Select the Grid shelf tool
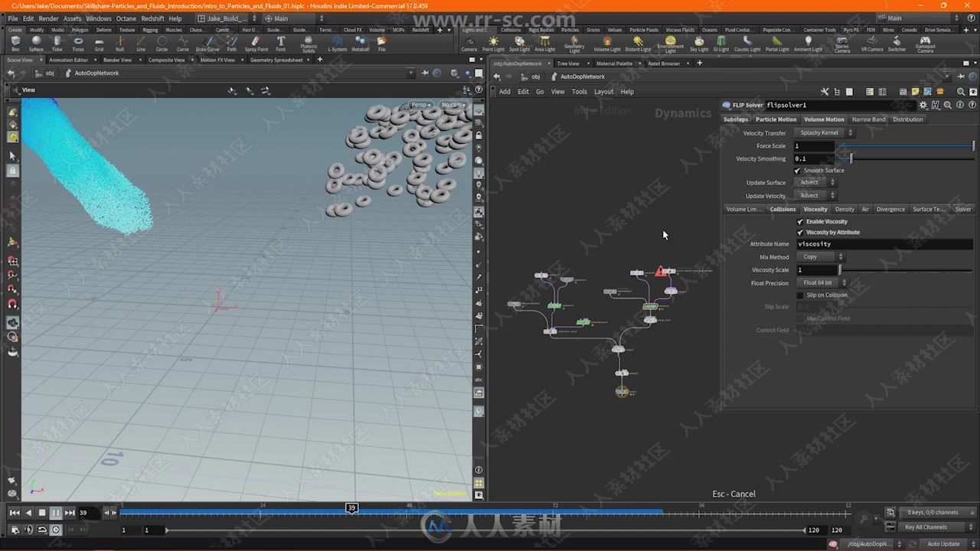The width and height of the screenshot is (980, 551). [x=99, y=44]
